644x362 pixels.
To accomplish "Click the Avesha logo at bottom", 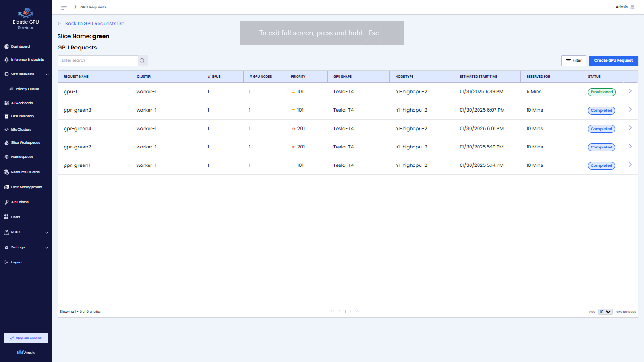I will (x=26, y=352).
